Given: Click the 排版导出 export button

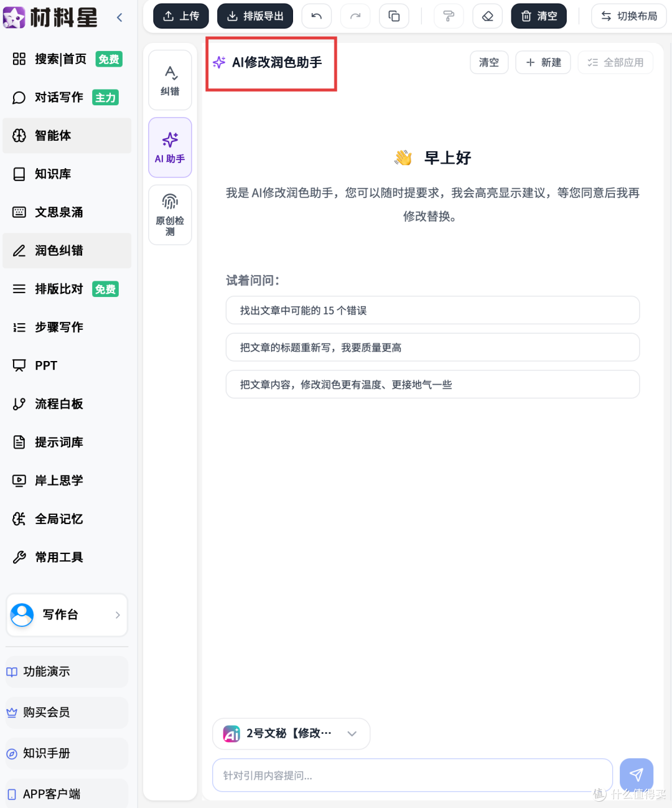Looking at the screenshot, I should [255, 16].
